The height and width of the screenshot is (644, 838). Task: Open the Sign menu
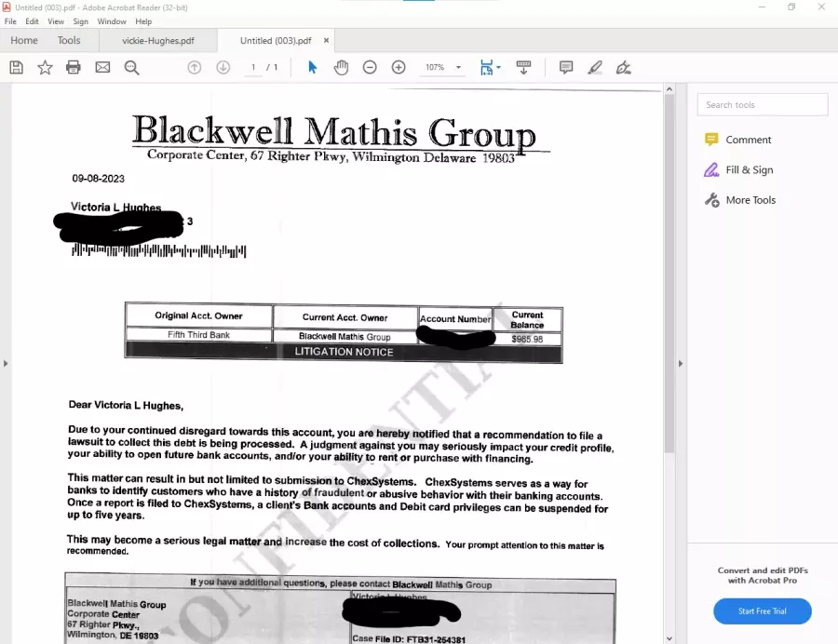(81, 21)
